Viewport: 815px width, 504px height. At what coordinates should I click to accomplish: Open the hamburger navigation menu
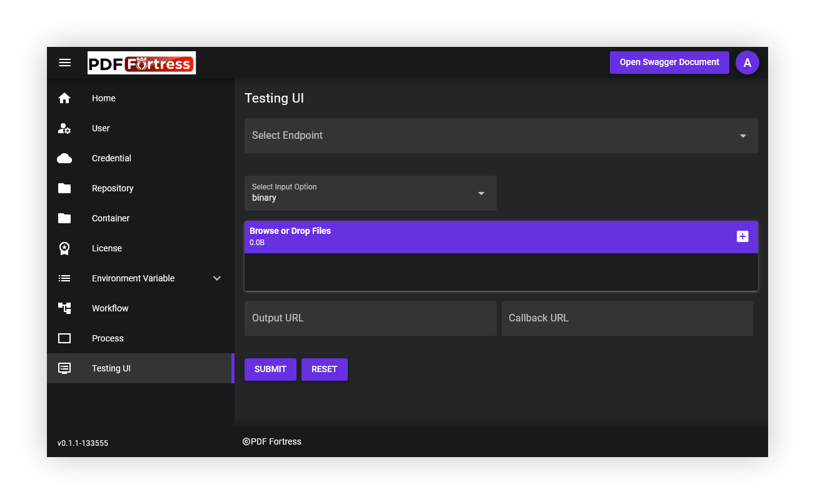[x=64, y=63]
